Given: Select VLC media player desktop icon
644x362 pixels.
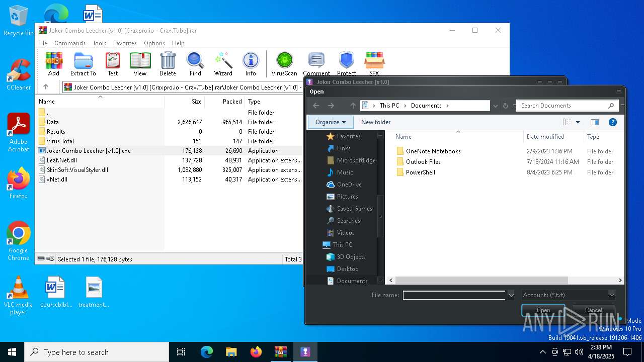Looking at the screenshot, I should pyautogui.click(x=18, y=296).
